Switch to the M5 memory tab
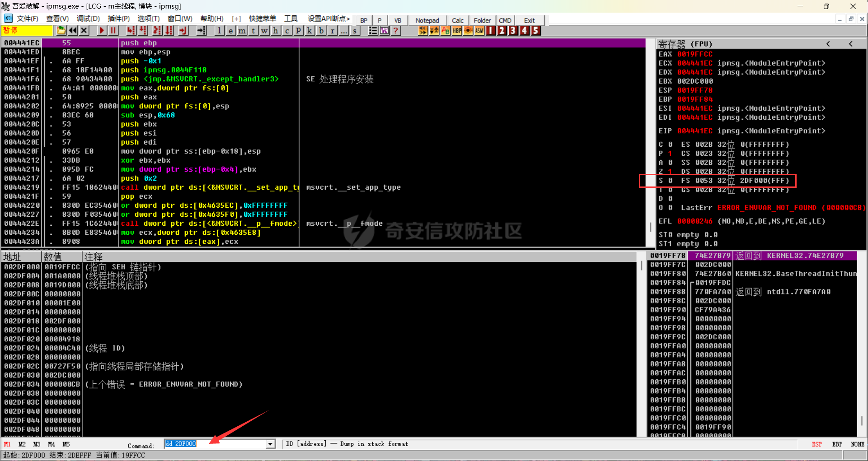The image size is (868, 461). tap(66, 444)
